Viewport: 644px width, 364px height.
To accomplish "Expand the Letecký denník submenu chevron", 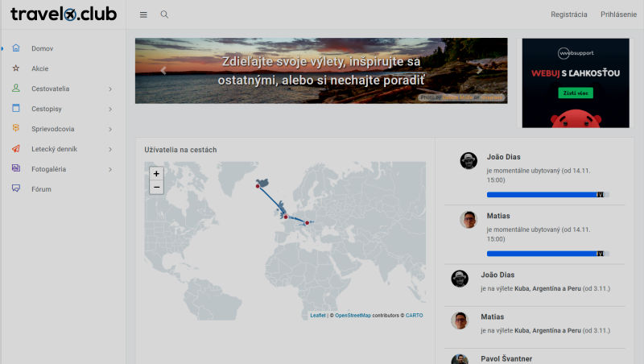I will pyautogui.click(x=110, y=150).
